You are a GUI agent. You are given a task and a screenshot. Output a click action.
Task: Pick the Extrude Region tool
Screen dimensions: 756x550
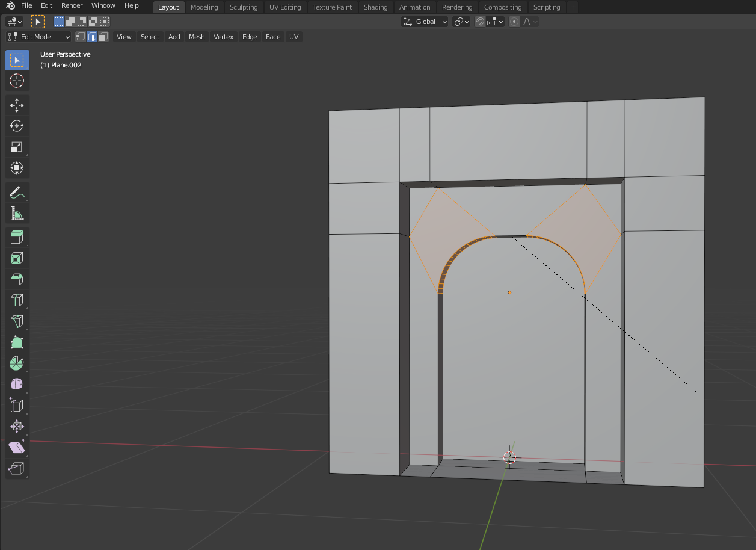[17, 237]
